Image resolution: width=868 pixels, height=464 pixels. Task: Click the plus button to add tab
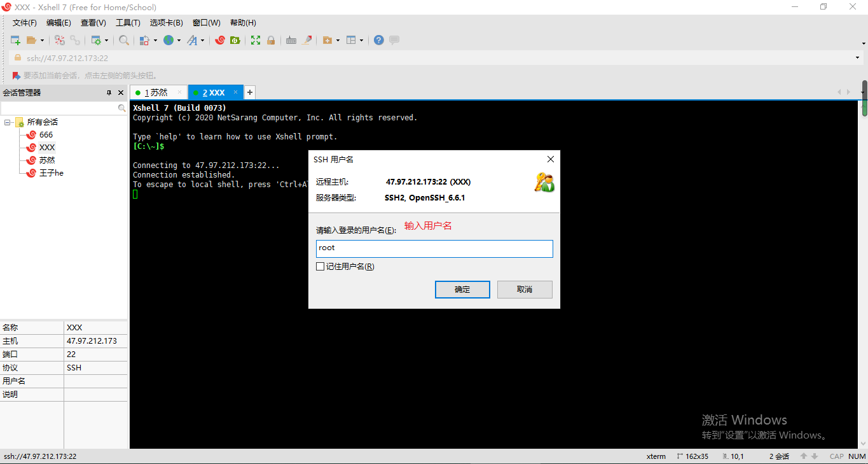coord(250,92)
